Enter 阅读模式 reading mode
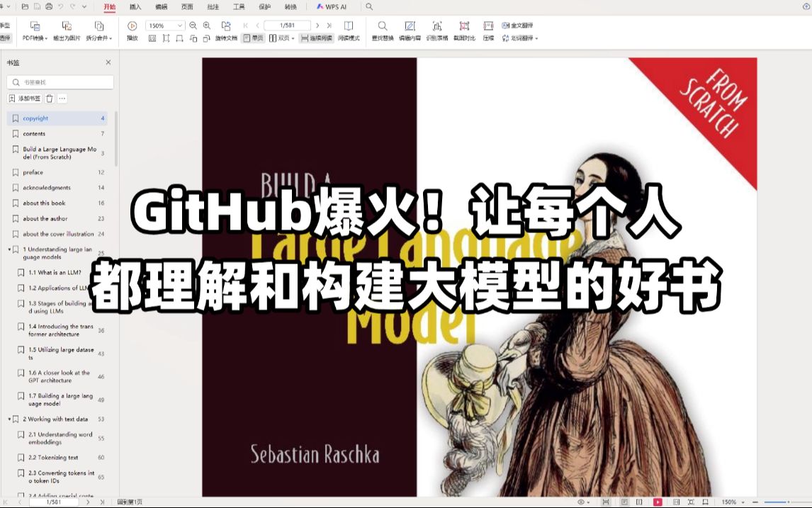812x508 pixels. point(349,31)
